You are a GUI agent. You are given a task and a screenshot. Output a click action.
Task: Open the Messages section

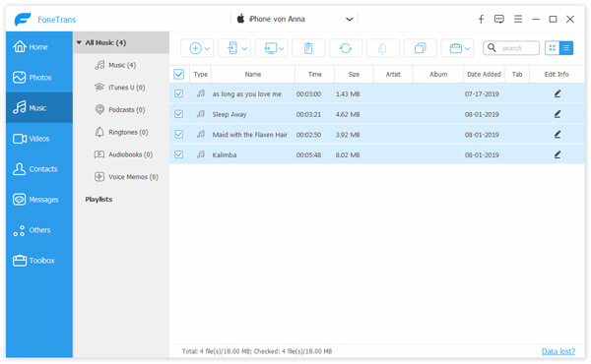pyautogui.click(x=39, y=199)
